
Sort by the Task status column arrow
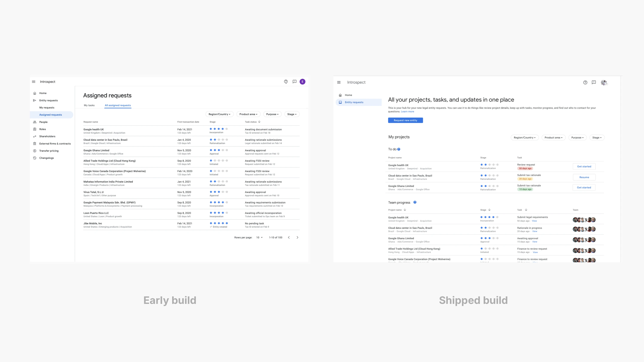coord(259,122)
